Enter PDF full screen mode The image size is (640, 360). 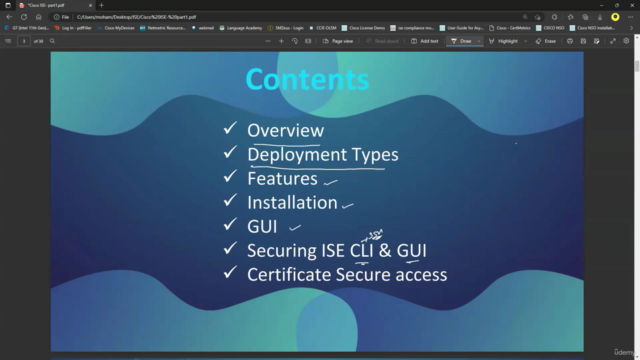613,41
